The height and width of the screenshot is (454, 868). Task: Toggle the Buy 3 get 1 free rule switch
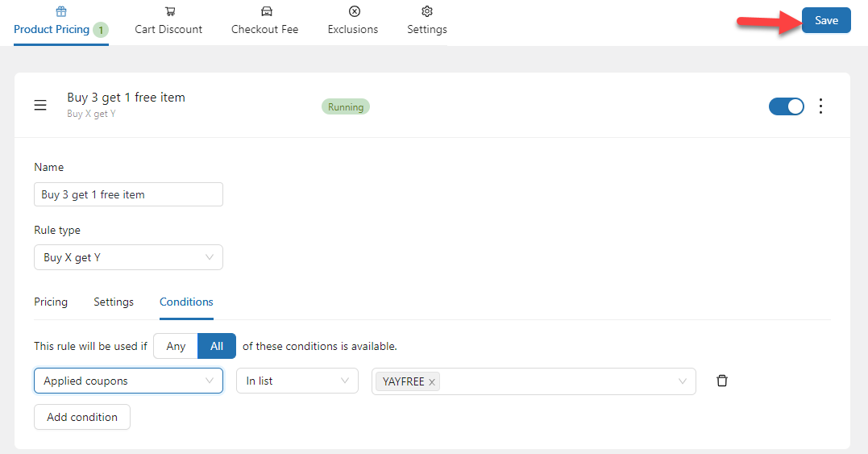click(786, 106)
